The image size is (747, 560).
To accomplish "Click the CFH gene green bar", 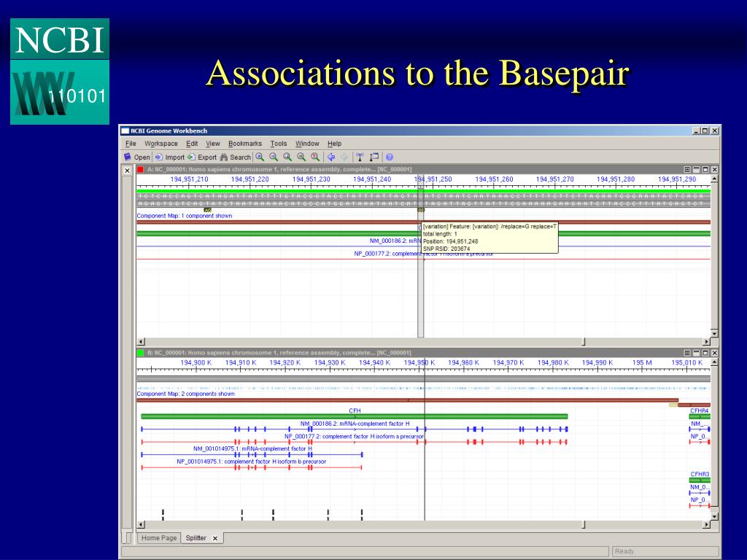I will [x=354, y=416].
